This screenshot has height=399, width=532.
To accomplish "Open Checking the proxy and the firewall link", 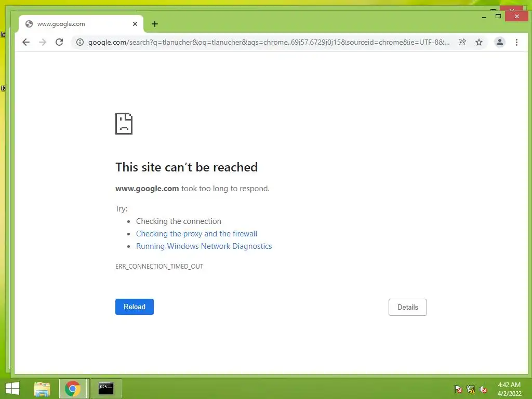I will 196,233.
